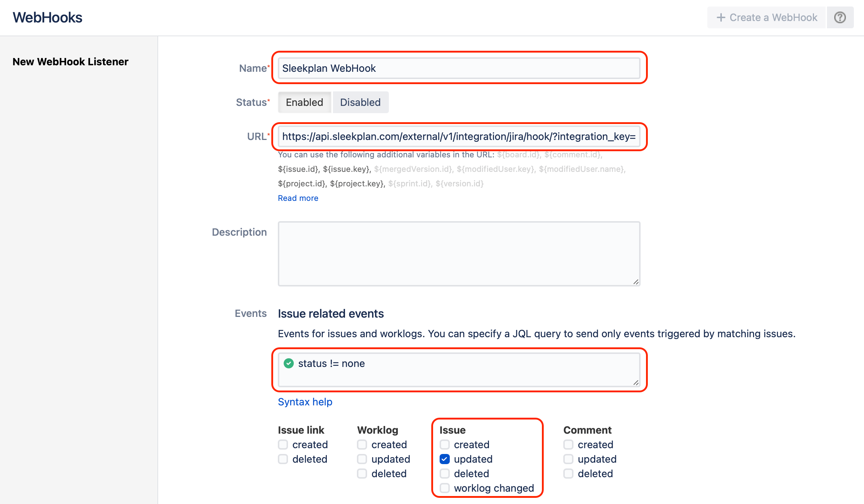
Task: Focus the JQL query box status != none
Action: 459,370
